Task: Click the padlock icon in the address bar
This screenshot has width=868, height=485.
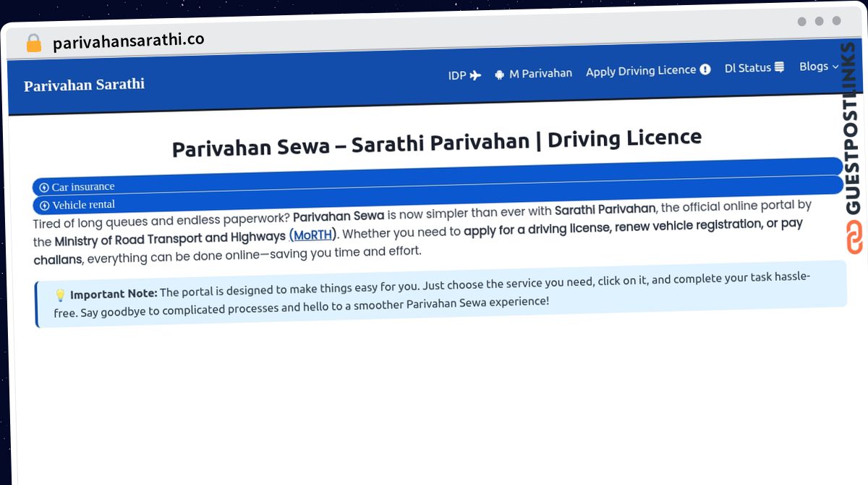Action: coord(33,43)
